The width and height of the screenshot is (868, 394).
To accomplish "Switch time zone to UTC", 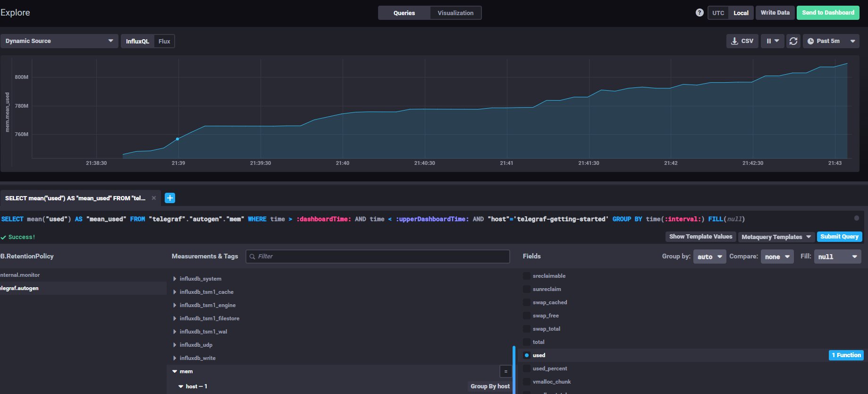I will point(718,13).
